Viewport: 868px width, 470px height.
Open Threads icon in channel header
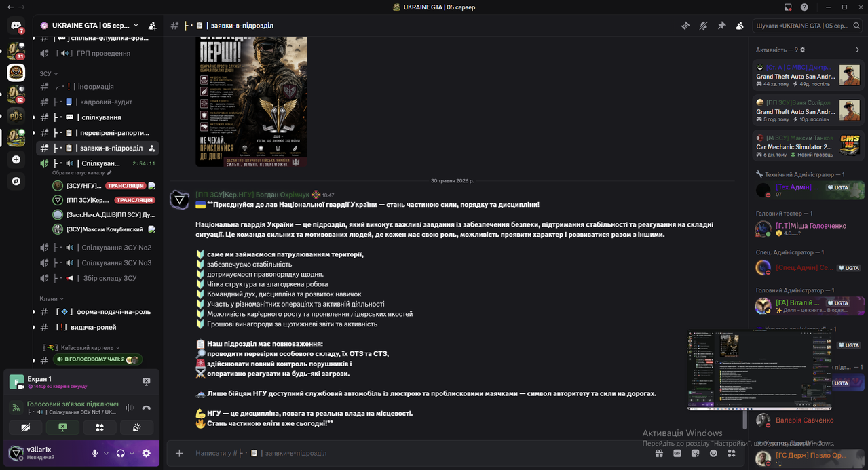pyautogui.click(x=685, y=26)
